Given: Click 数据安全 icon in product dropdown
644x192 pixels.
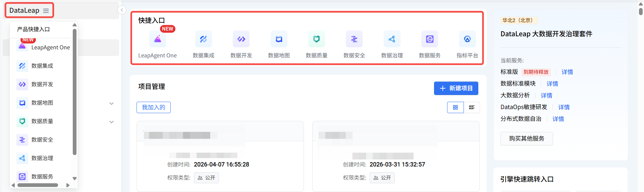Looking at the screenshot, I should click(22, 140).
